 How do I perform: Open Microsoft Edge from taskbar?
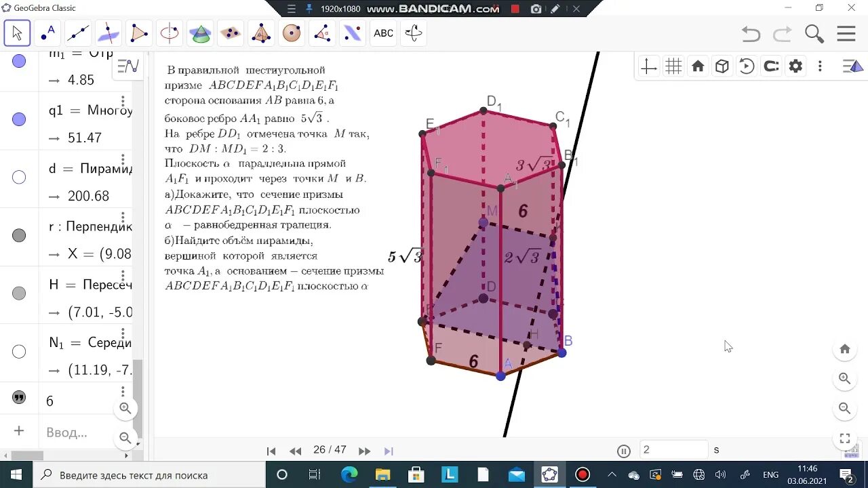pos(349,474)
